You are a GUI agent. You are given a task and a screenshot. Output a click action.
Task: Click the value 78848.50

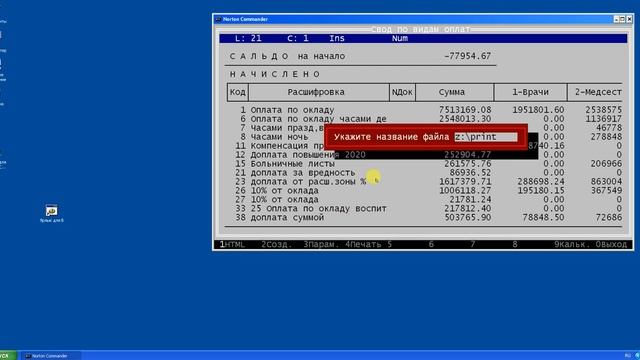543,218
